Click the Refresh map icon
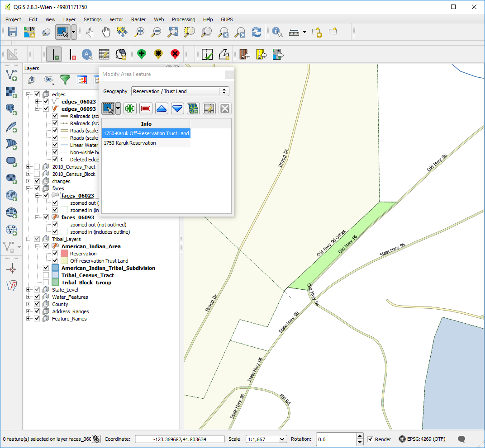485x448 pixels. coord(257,32)
